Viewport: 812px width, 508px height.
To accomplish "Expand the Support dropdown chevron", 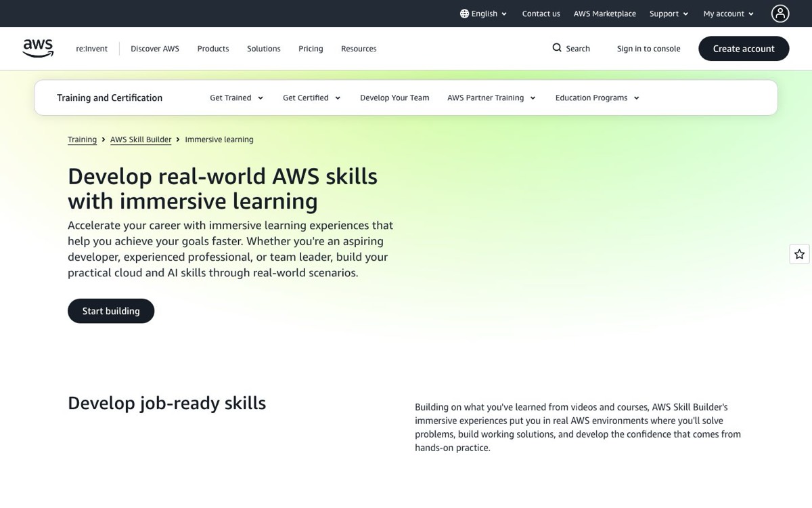I will click(685, 14).
